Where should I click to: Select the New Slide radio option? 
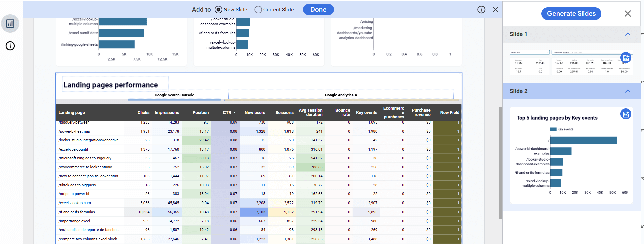(x=219, y=10)
